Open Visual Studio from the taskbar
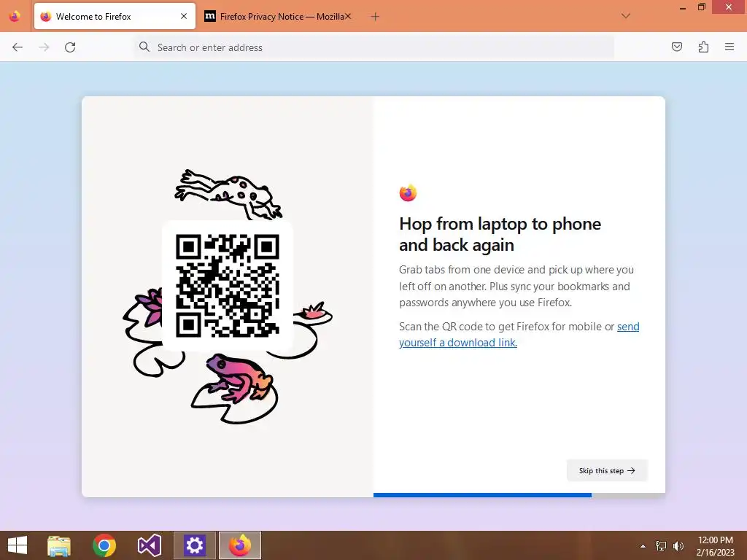The height and width of the screenshot is (560, 747). pyautogui.click(x=149, y=545)
